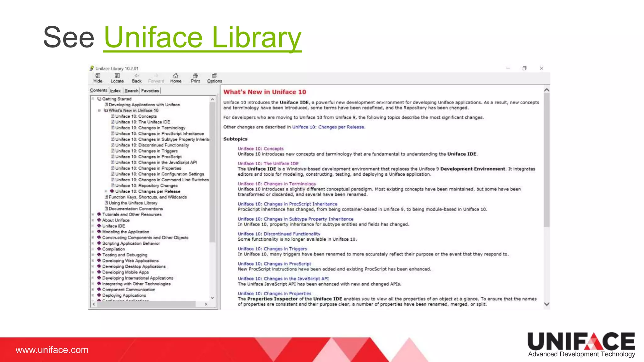Viewport: 644px width, 362px height.
Task: Click the What's New in Uniface 10 book icon
Action: point(106,110)
